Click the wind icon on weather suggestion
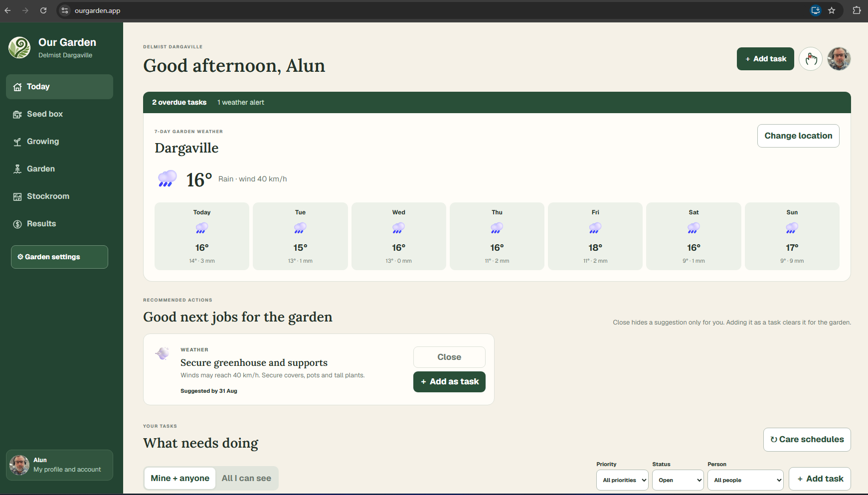 (x=163, y=353)
